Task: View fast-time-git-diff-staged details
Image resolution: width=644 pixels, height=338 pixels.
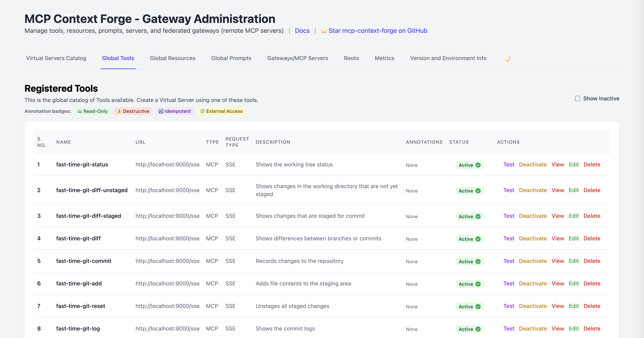Action: click(558, 216)
